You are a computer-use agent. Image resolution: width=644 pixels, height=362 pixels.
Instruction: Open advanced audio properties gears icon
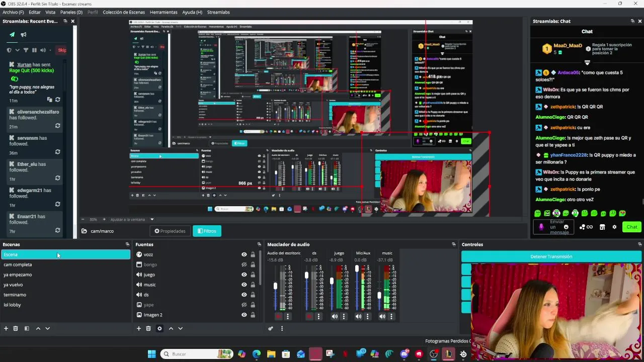tap(271, 328)
